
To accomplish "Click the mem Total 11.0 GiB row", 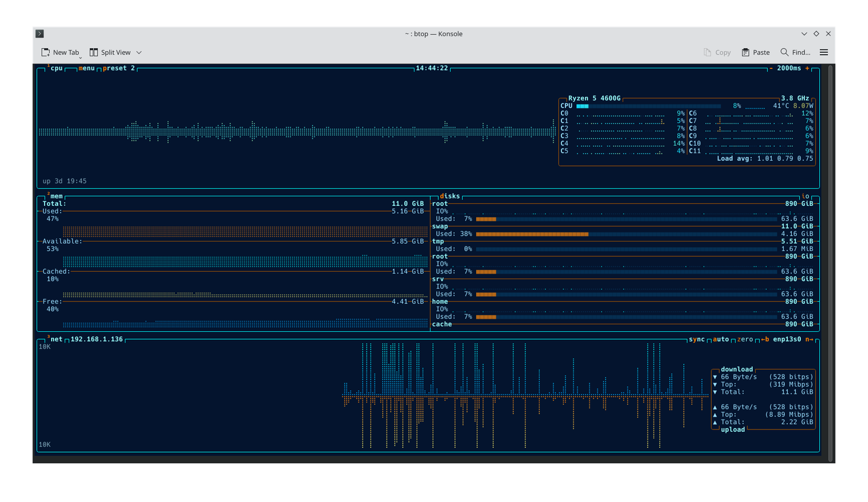I will pyautogui.click(x=233, y=204).
